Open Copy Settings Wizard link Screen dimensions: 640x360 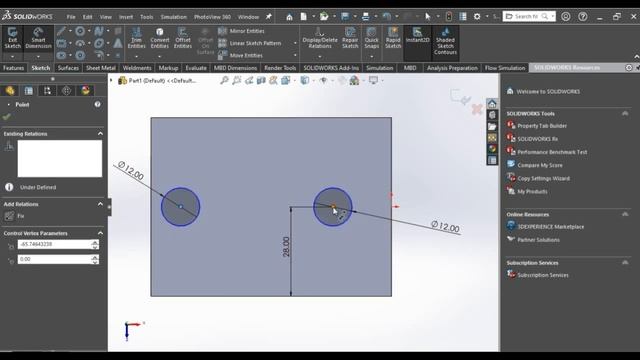point(543,178)
